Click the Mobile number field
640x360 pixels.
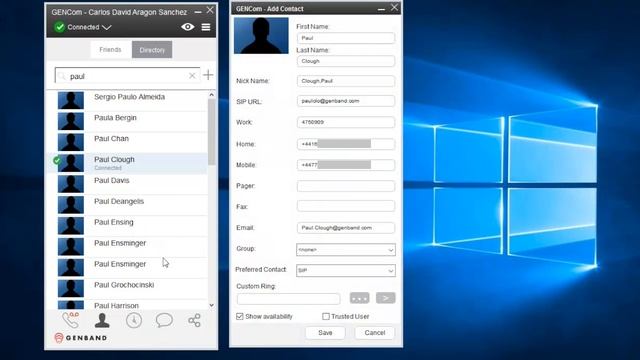pyautogui.click(x=346, y=165)
